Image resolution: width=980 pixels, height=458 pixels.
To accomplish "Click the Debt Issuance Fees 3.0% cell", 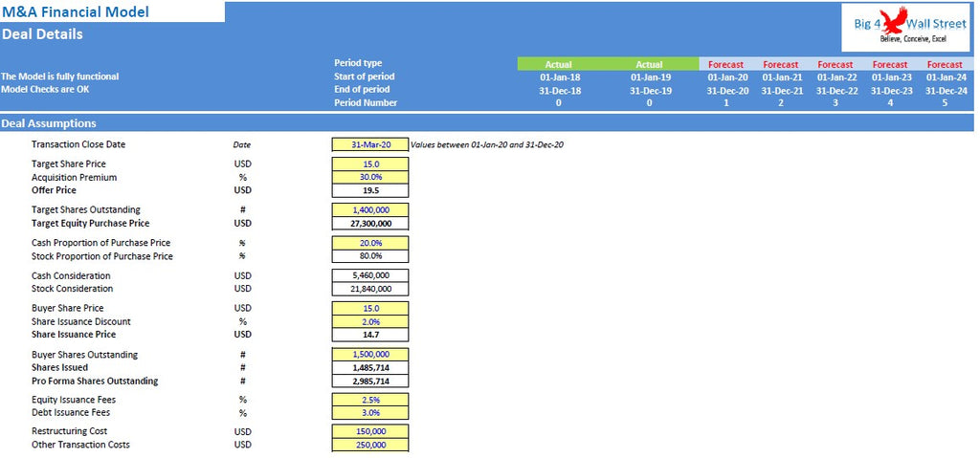I will 369,413.
